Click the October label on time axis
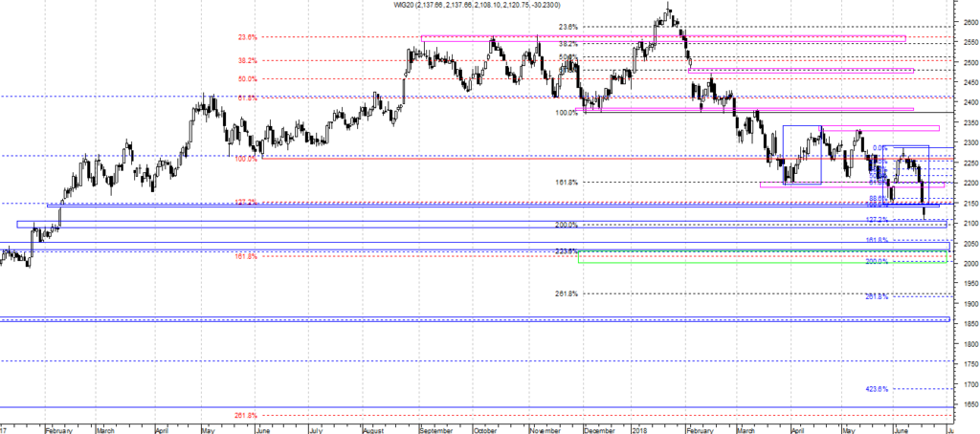The image size is (980, 434). tap(485, 429)
